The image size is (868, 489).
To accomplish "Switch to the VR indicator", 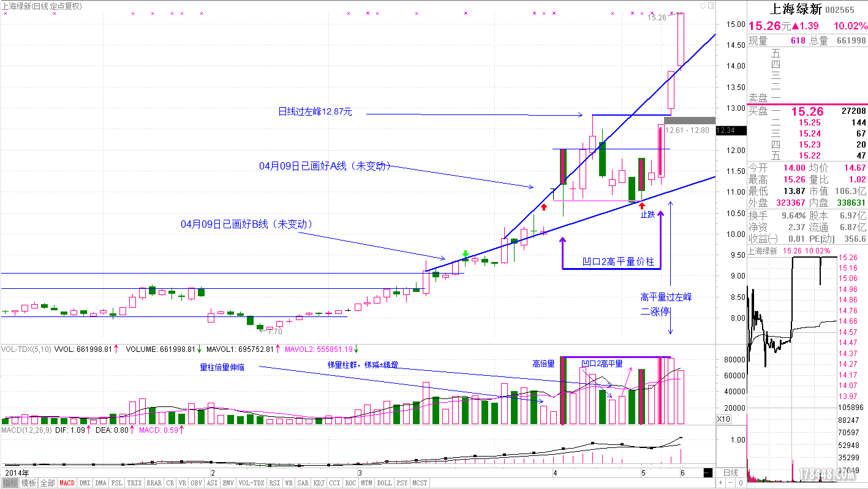I will [182, 483].
